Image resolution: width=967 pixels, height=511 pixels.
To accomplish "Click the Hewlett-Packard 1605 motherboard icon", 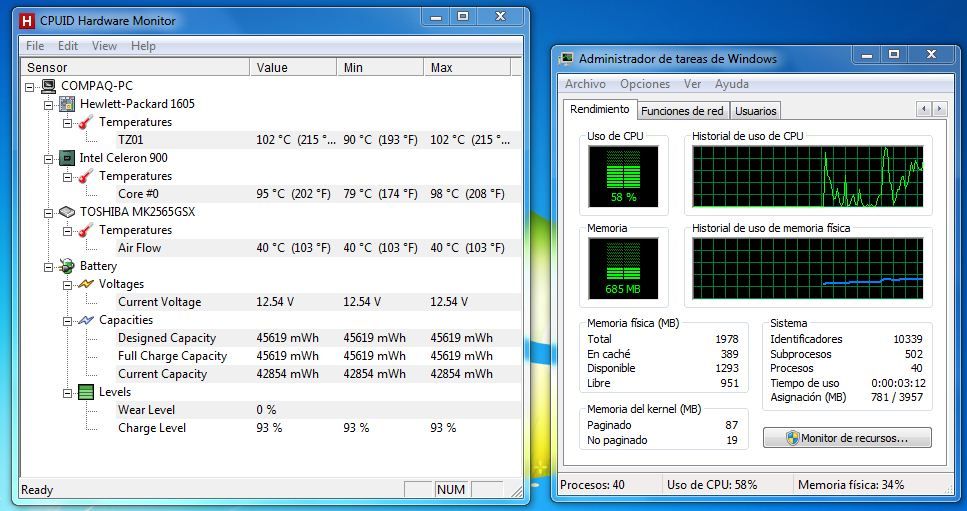I will 67,104.
